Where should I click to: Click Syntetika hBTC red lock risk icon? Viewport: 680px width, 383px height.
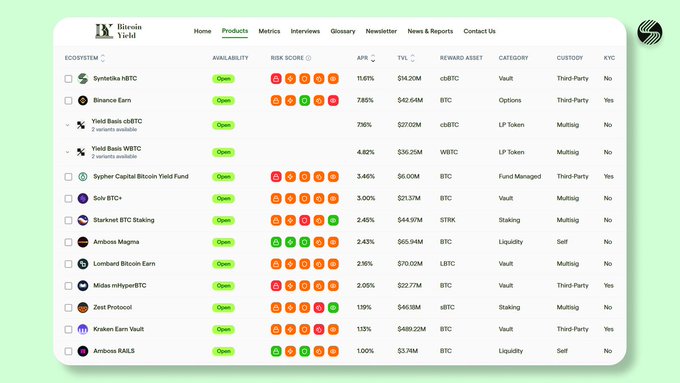pyautogui.click(x=276, y=79)
